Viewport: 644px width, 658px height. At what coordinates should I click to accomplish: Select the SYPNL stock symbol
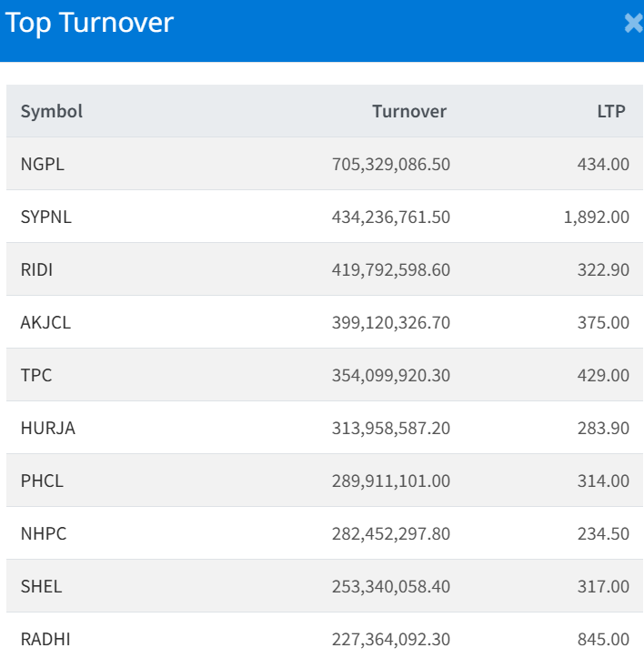pos(45,217)
